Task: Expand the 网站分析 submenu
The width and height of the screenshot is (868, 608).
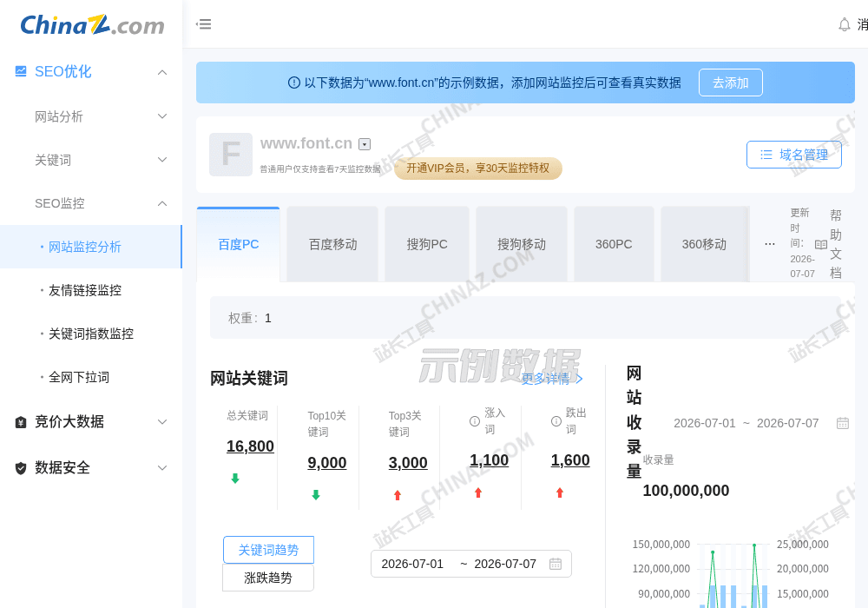Action: click(162, 116)
